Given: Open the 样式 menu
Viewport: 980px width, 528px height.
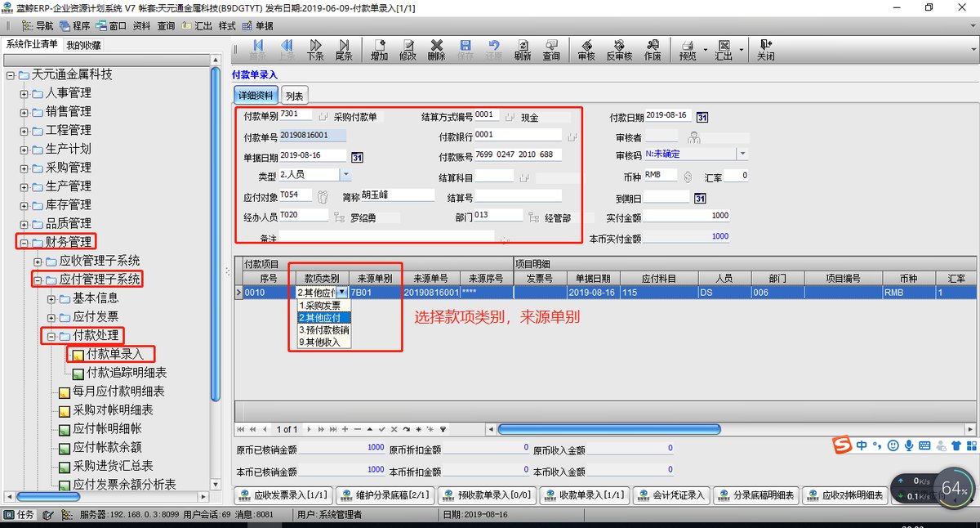Looking at the screenshot, I should click(227, 25).
